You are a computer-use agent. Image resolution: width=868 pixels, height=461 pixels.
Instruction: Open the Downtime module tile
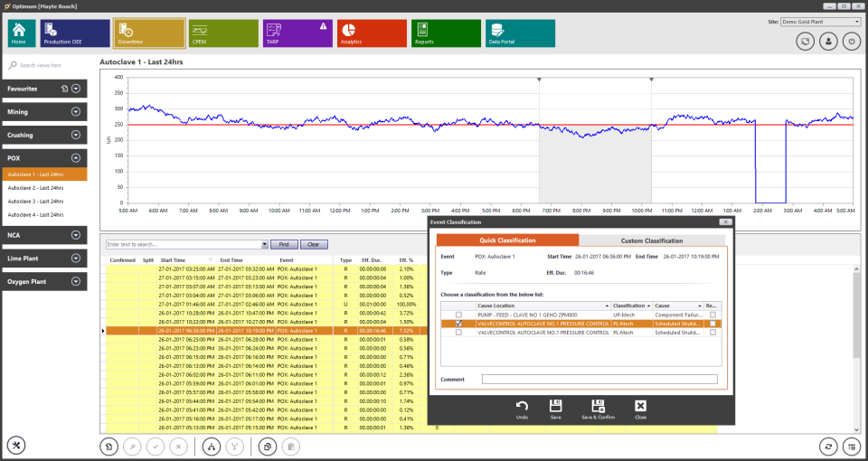149,33
